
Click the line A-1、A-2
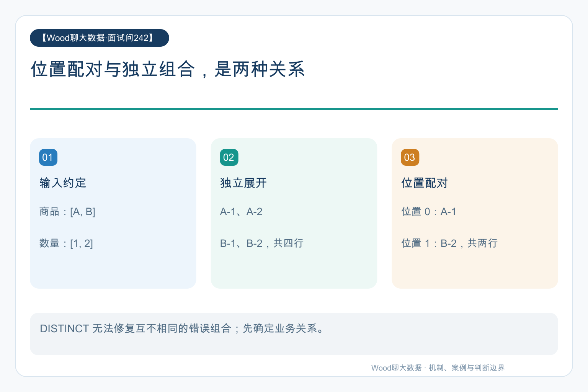pos(241,212)
